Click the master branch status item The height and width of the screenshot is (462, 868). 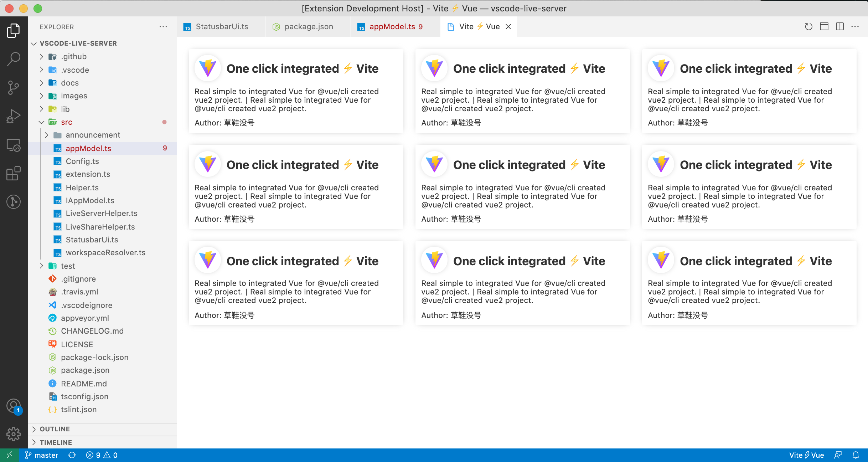(x=42, y=455)
